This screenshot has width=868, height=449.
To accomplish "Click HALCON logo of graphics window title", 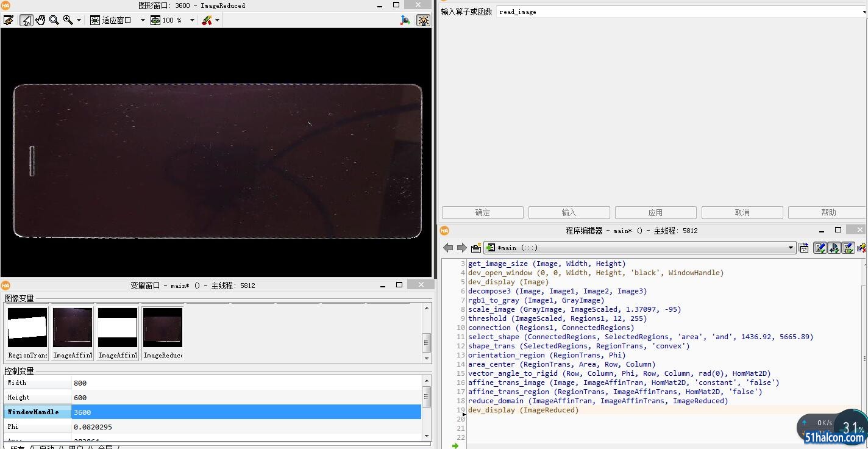I will (5, 5).
